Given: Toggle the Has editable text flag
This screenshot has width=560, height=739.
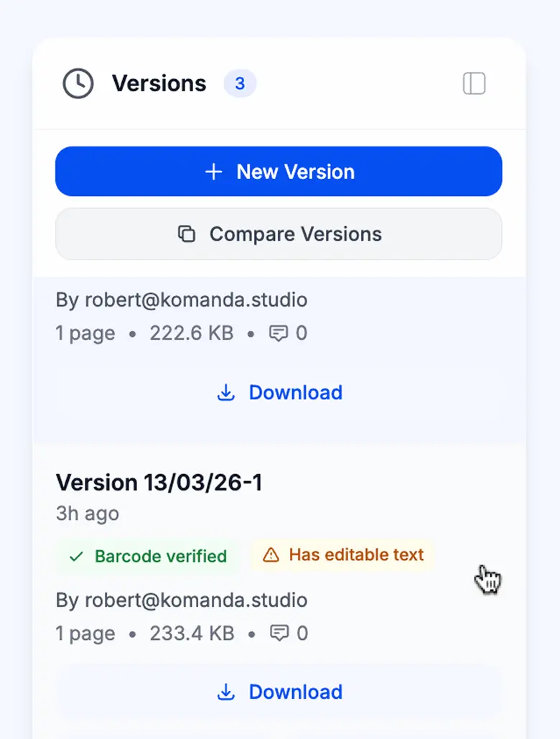Looking at the screenshot, I should click(343, 554).
